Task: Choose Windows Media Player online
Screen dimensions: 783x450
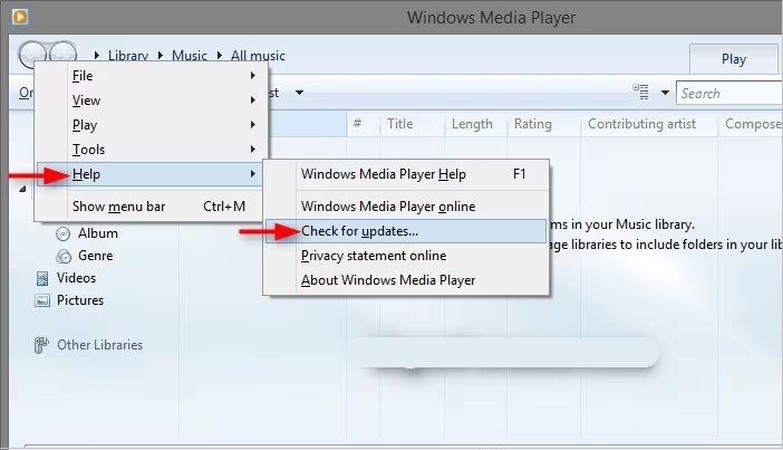Action: tap(406, 206)
